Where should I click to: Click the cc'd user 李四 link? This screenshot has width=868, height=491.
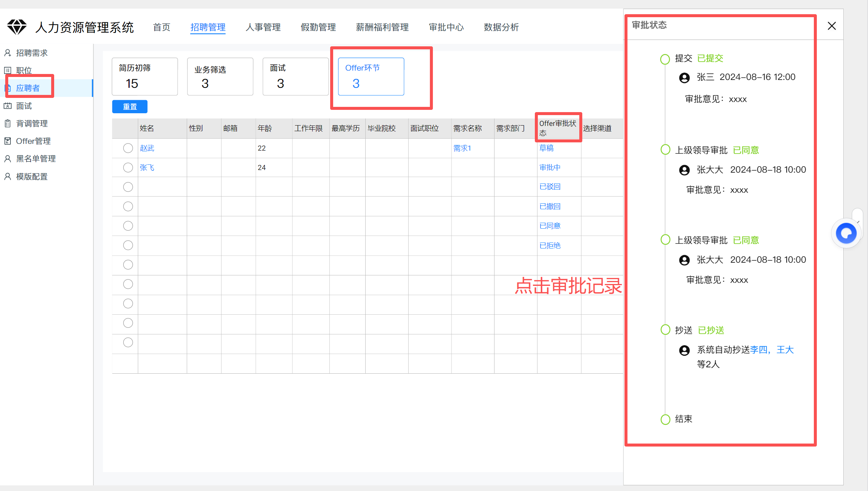pos(759,350)
